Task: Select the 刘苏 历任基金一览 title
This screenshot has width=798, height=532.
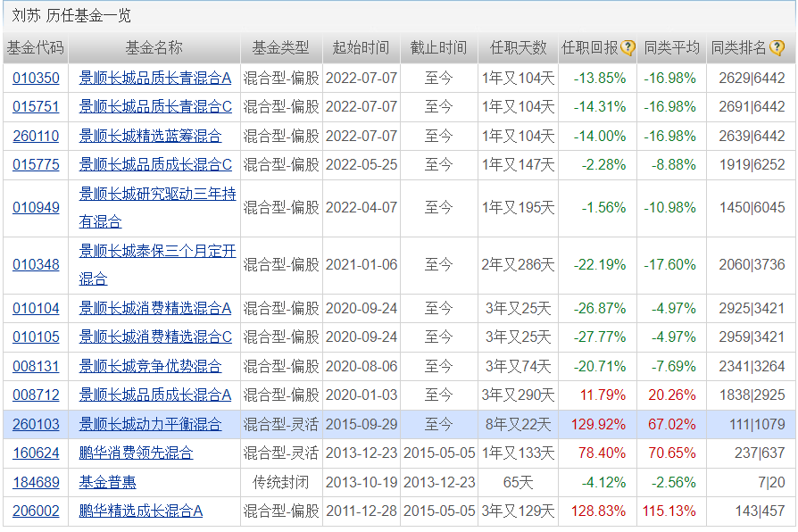Action: pyautogui.click(x=71, y=16)
